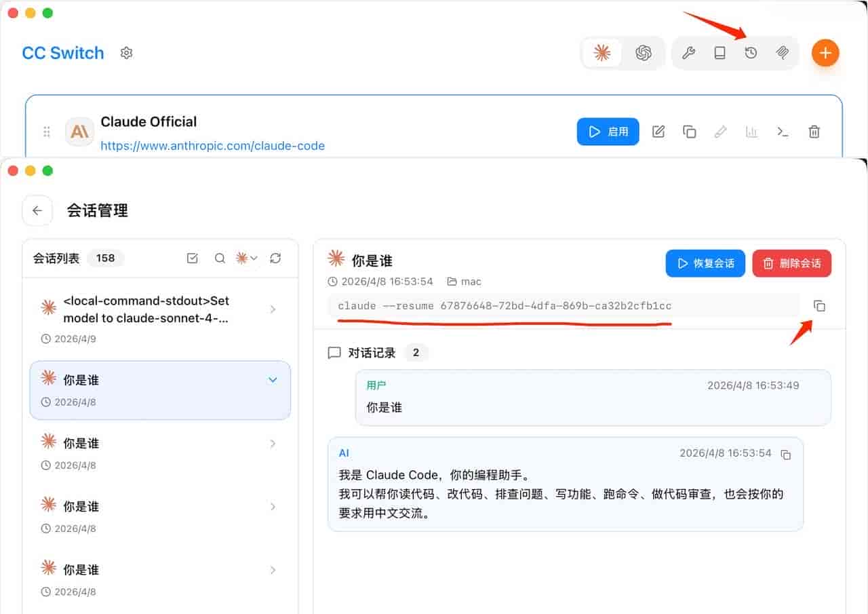Image resolution: width=868 pixels, height=614 pixels.
Task: Refresh the session list
Action: point(275,258)
